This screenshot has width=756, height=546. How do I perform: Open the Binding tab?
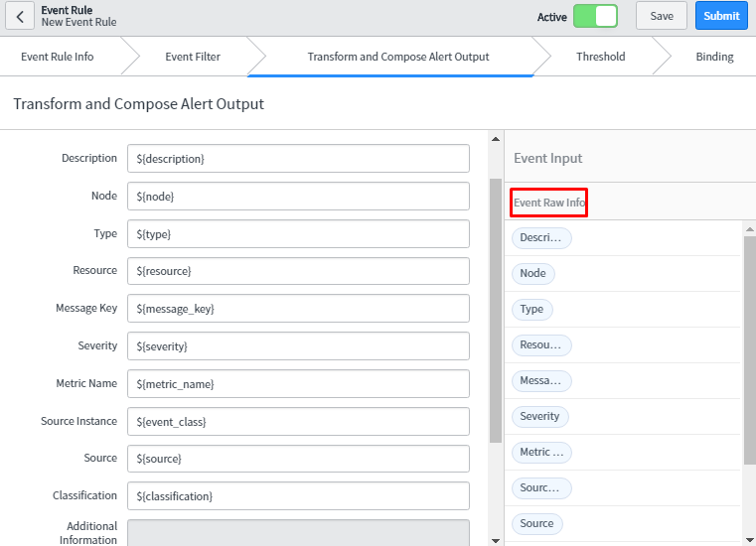tap(714, 57)
